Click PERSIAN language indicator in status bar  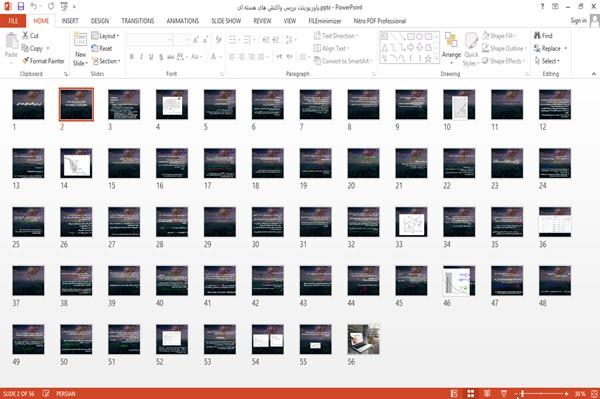tap(66, 393)
